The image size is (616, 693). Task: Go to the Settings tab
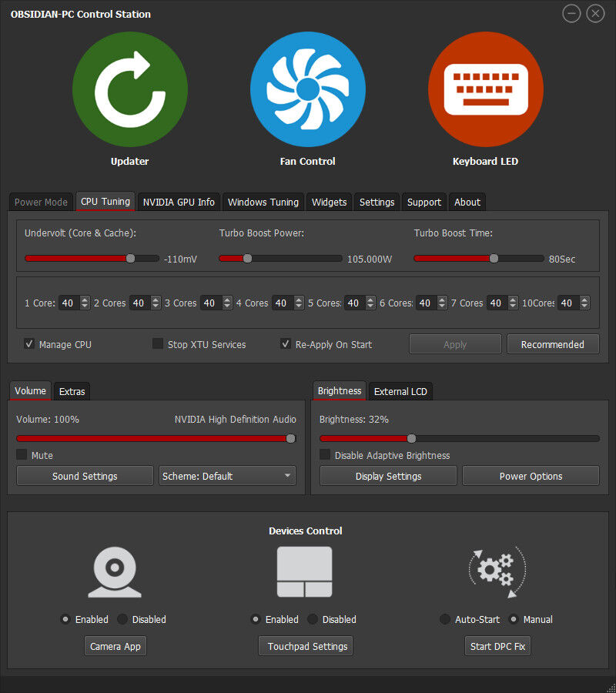click(x=377, y=202)
